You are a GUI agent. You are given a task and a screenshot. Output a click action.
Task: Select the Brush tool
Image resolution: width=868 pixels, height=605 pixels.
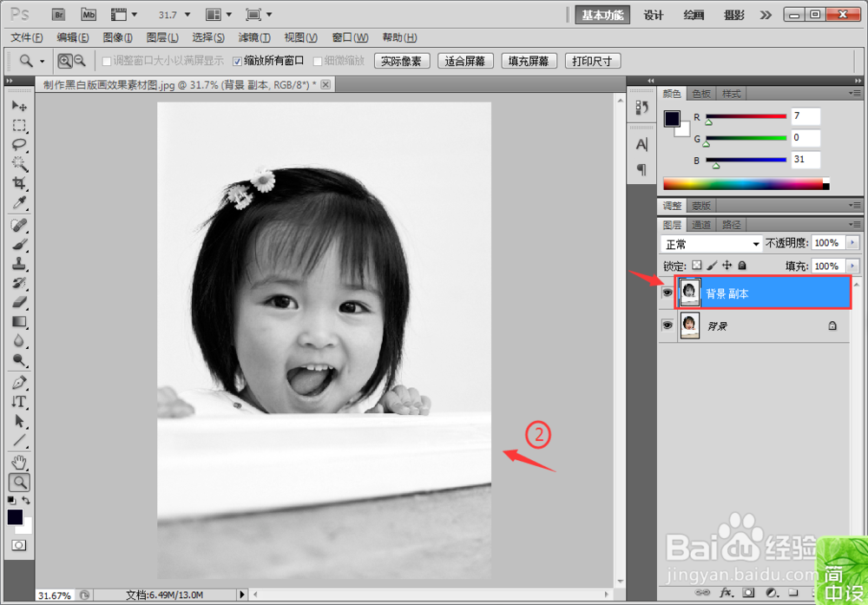coord(19,244)
